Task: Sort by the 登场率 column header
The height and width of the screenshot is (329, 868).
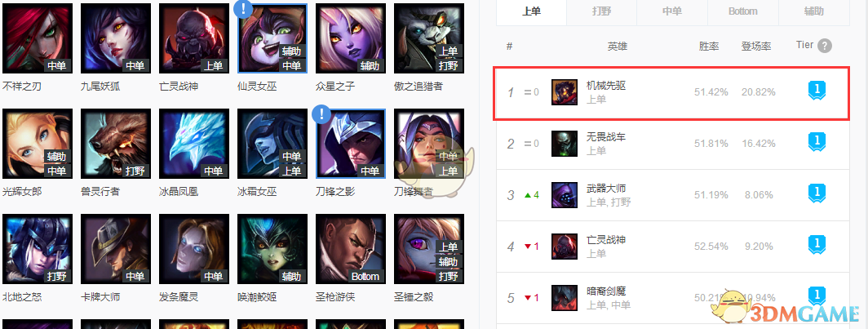Action: [756, 47]
